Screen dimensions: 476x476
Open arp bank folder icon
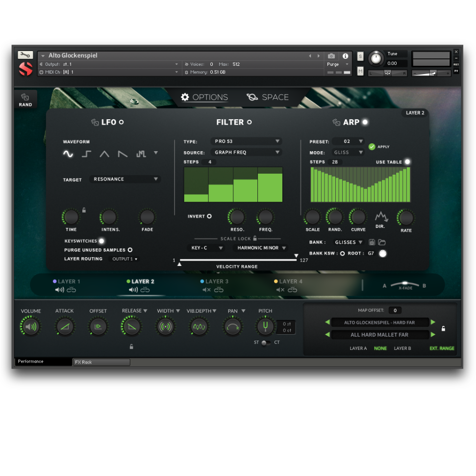point(382,242)
